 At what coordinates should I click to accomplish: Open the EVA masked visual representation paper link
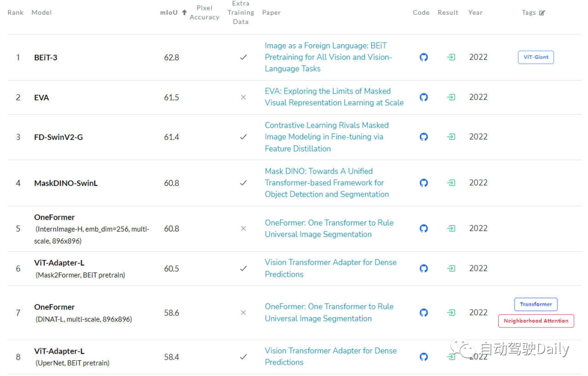334,97
